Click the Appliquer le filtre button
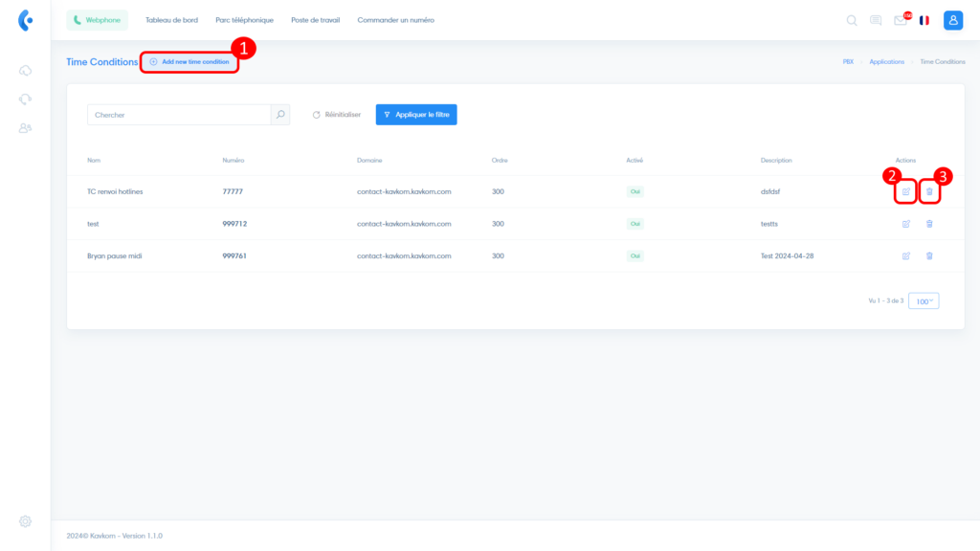 pyautogui.click(x=416, y=115)
